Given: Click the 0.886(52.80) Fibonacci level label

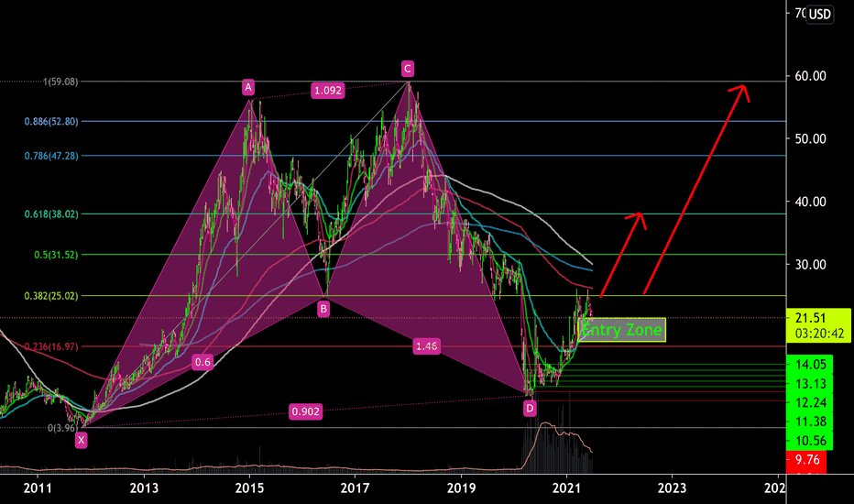Looking at the screenshot, I should [x=51, y=122].
